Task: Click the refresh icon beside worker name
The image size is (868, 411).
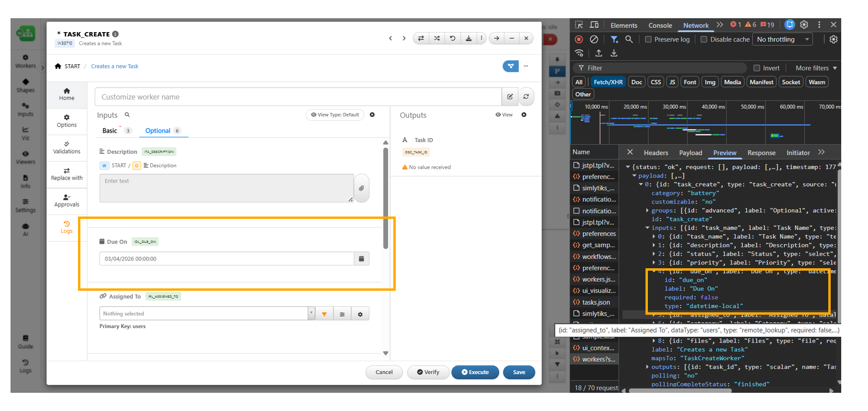Action: pos(526,97)
